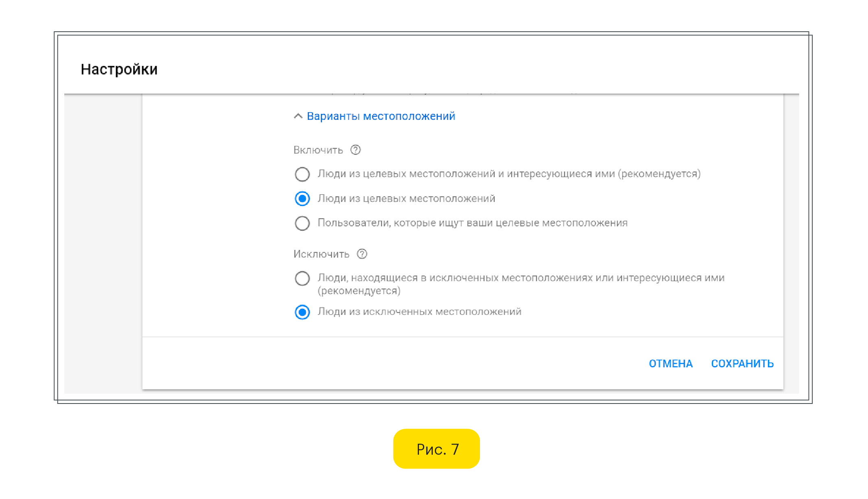Select the radio button for the recommended "Включить" option

point(302,174)
